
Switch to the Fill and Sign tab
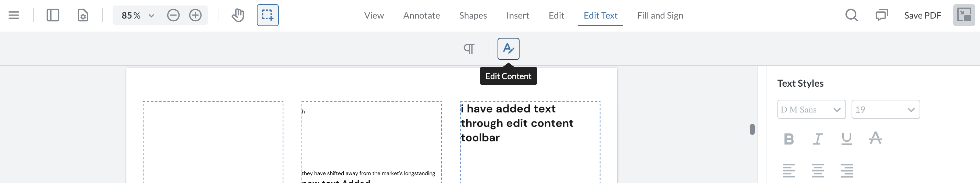point(660,15)
